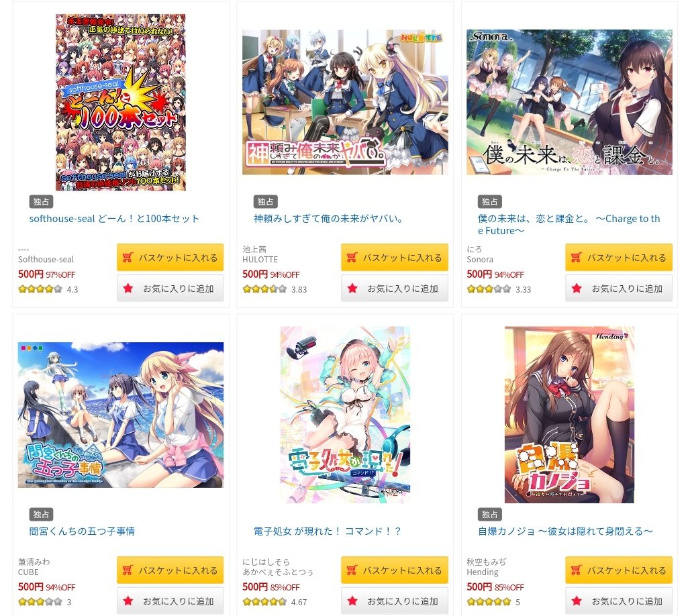This screenshot has height=616, width=690.
Task: Click the star rating of softhouse-seal set
Action: pyautogui.click(x=40, y=289)
